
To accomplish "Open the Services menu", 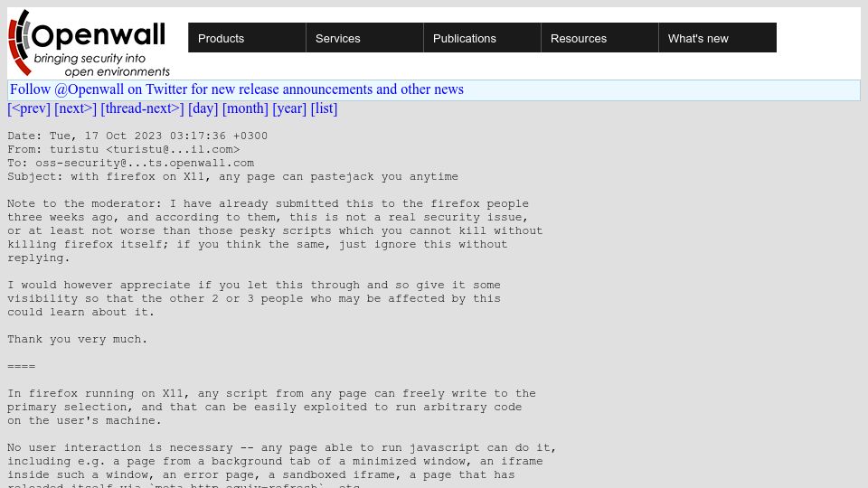I will (x=364, y=38).
